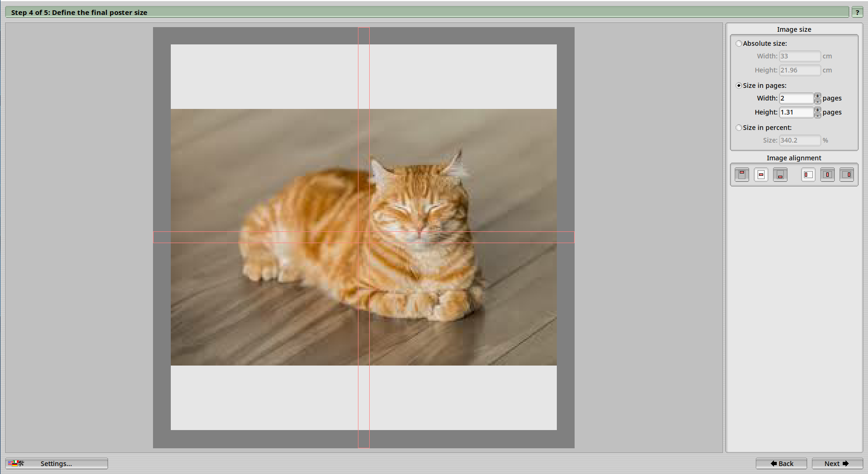Align image to the bottom
868x474 pixels.
click(x=780, y=175)
